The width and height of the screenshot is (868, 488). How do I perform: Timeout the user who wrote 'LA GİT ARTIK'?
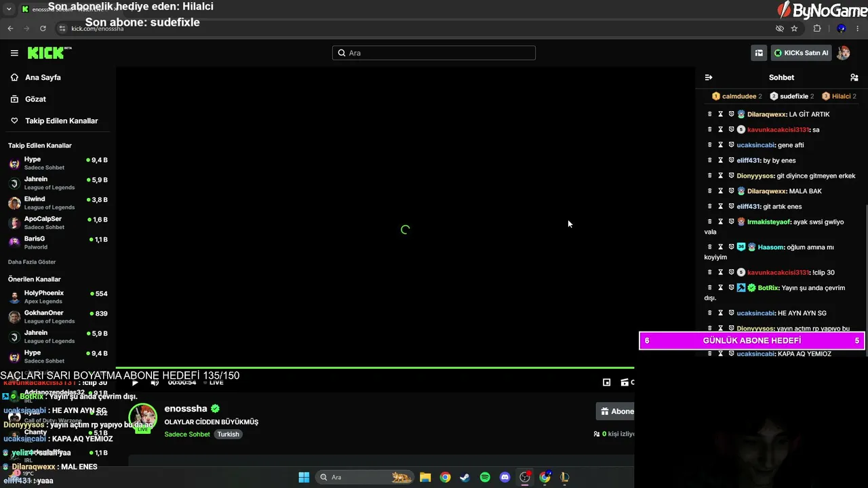[x=721, y=114]
